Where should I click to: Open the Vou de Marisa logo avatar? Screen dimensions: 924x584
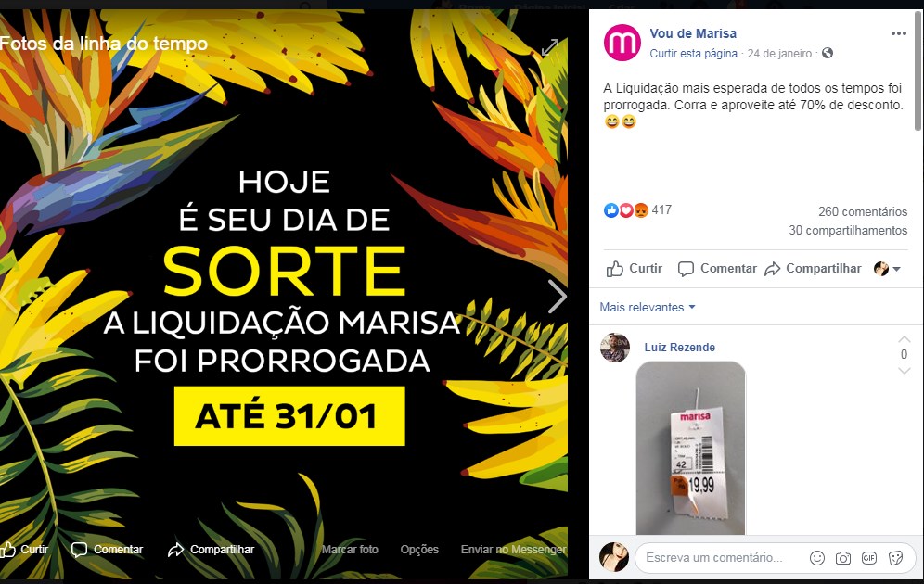tap(622, 43)
